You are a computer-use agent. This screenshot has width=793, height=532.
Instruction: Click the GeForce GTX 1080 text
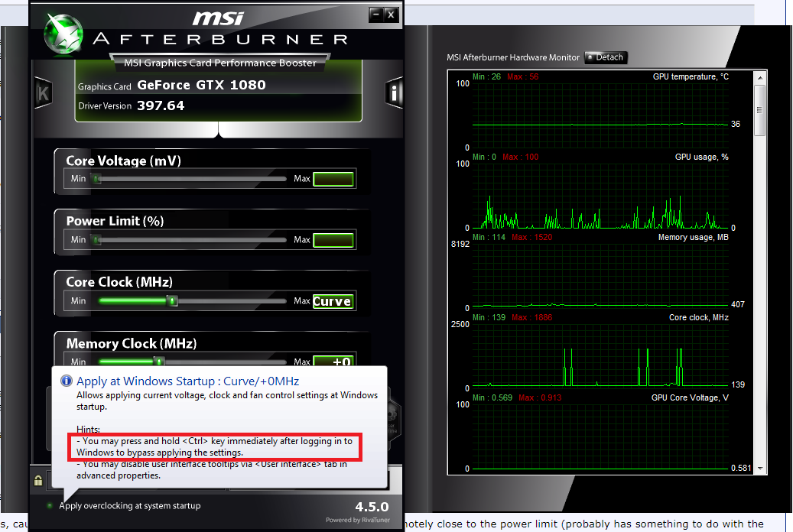(201, 85)
